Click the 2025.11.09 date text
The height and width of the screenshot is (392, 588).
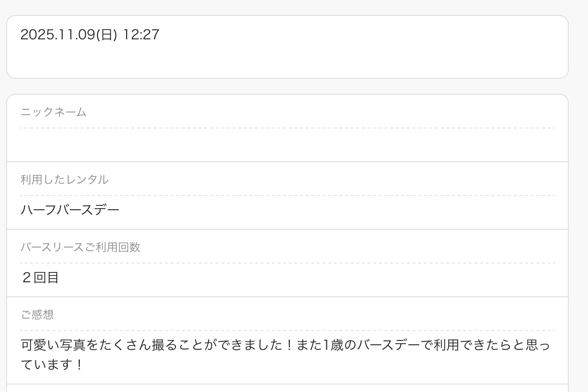[58, 35]
